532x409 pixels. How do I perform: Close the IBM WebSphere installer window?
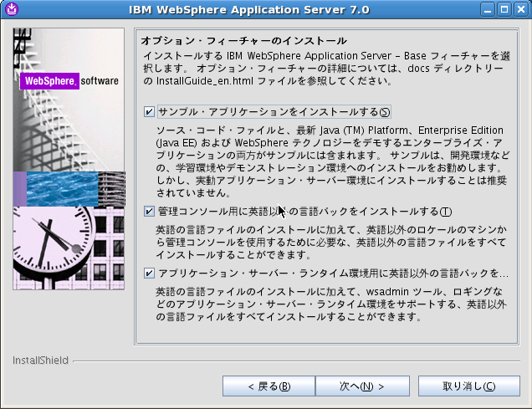521,10
